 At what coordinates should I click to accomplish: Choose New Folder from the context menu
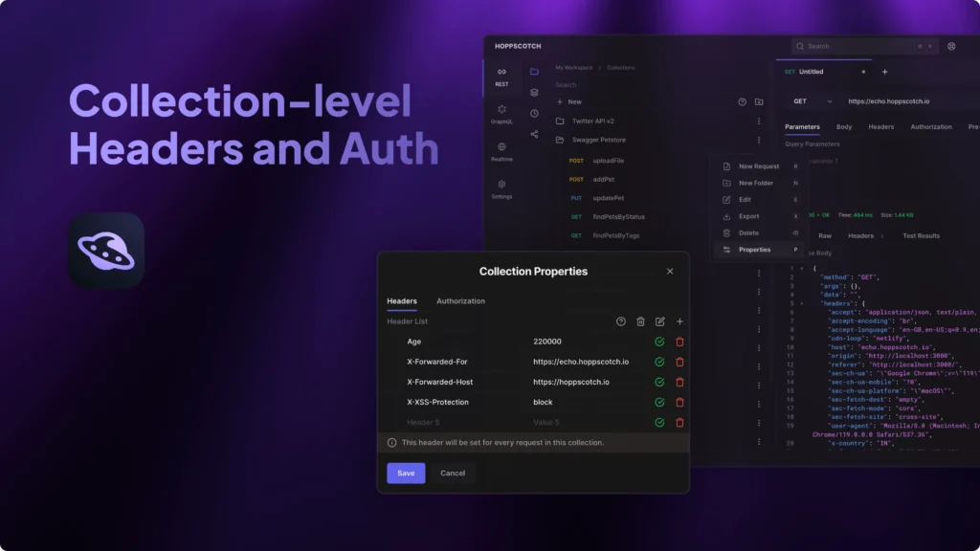(761, 183)
